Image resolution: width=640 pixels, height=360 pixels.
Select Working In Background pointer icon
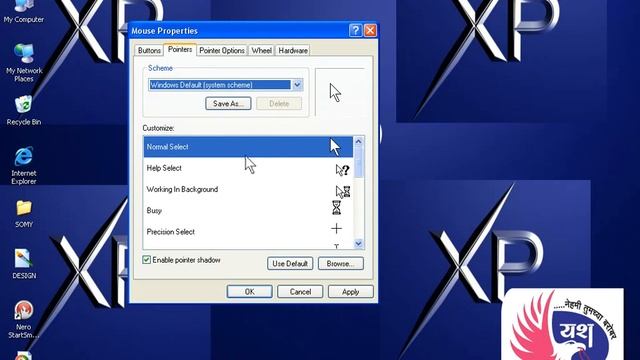342,191
